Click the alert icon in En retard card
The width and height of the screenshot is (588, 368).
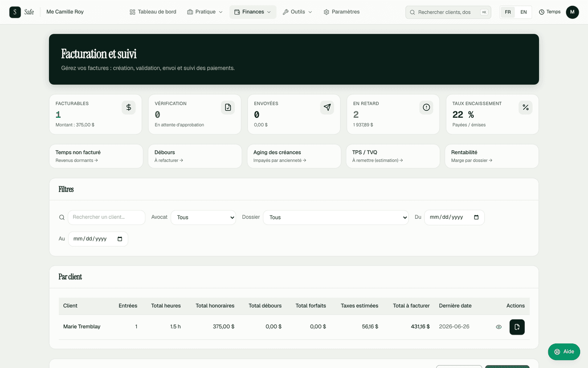point(426,107)
